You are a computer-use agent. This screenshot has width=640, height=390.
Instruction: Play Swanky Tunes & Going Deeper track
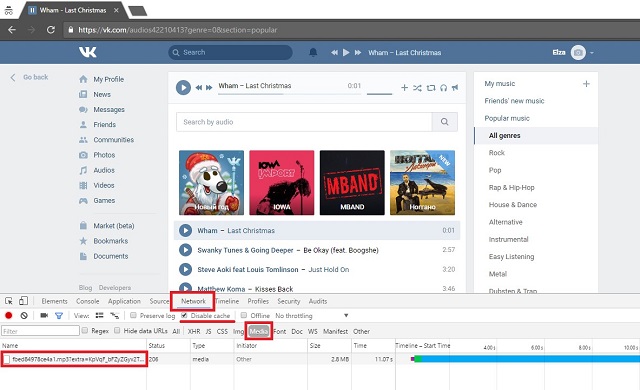click(x=185, y=250)
